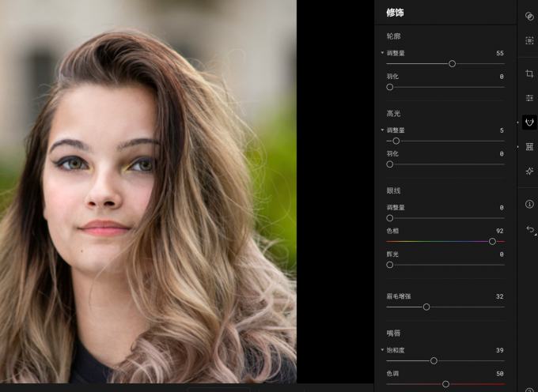This screenshot has height=392, width=538.
Task: Open the sparkle effects icon
Action: (x=529, y=171)
